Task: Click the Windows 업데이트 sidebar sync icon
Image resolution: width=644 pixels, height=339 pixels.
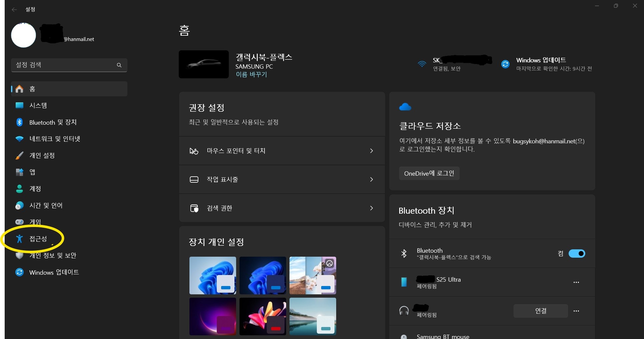Action: 20,272
